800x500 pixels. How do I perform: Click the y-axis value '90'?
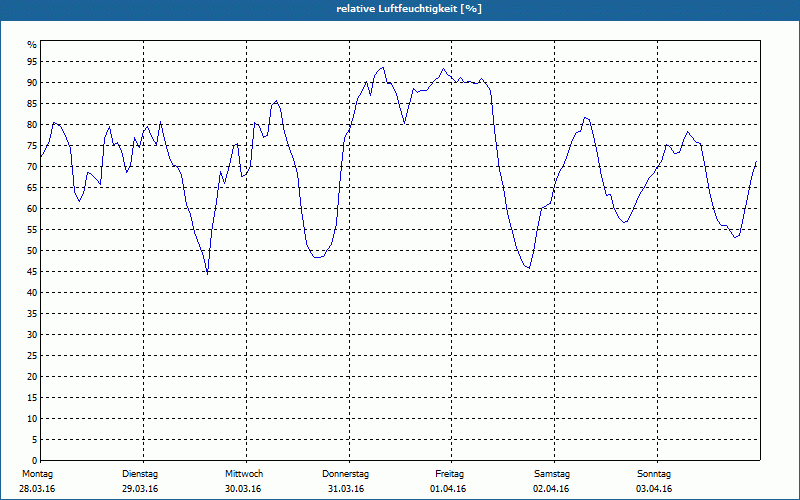point(32,83)
